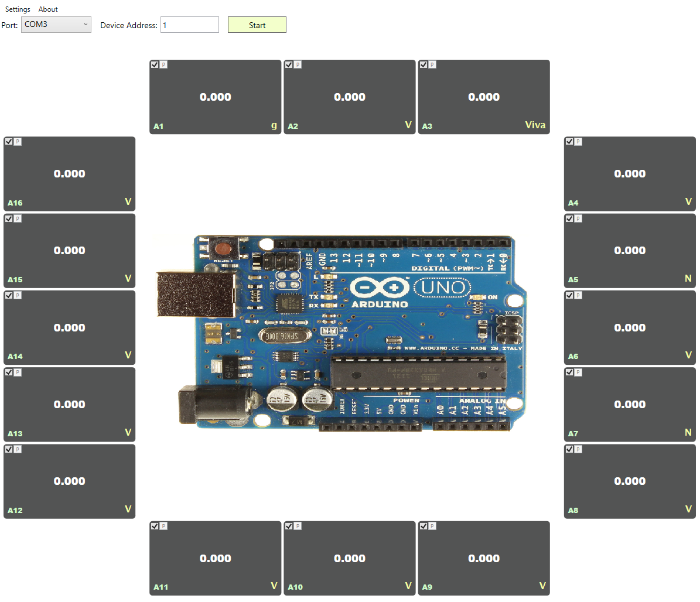
Task: Click the value display of channel A8
Action: (630, 481)
